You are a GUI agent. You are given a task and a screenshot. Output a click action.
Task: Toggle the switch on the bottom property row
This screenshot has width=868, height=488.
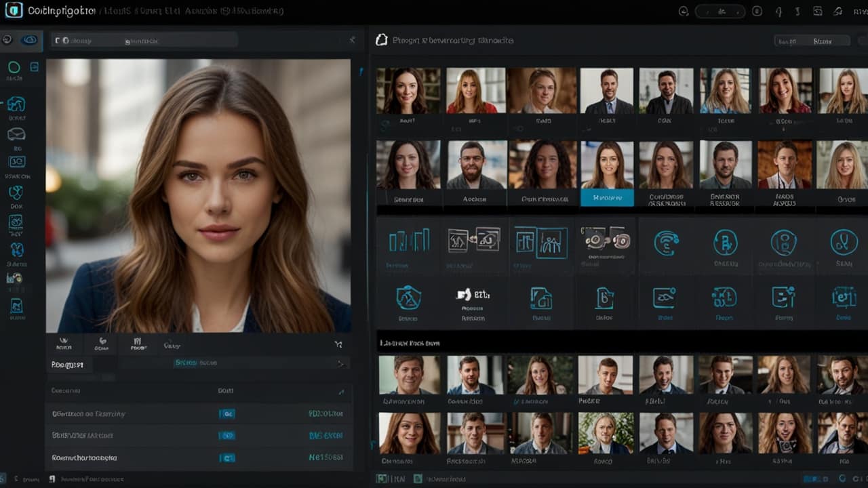pyautogui.click(x=228, y=457)
